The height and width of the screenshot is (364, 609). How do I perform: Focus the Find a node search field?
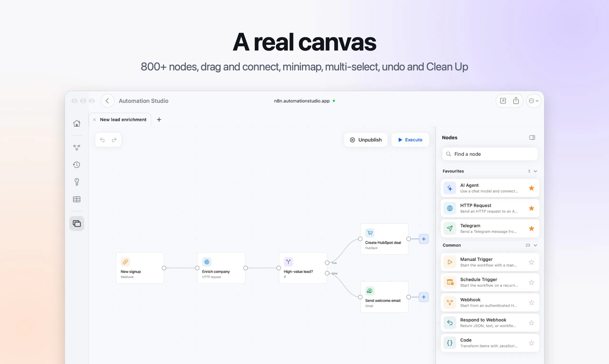coord(490,154)
